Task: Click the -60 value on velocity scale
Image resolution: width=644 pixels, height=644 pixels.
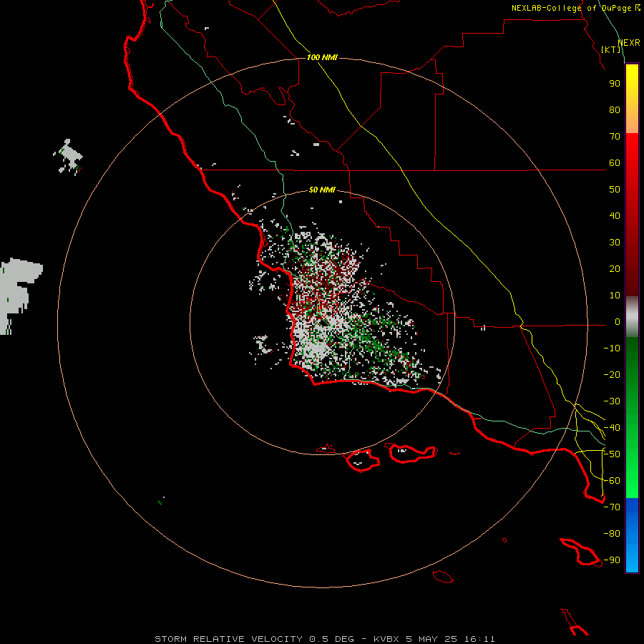Action: 612,481
